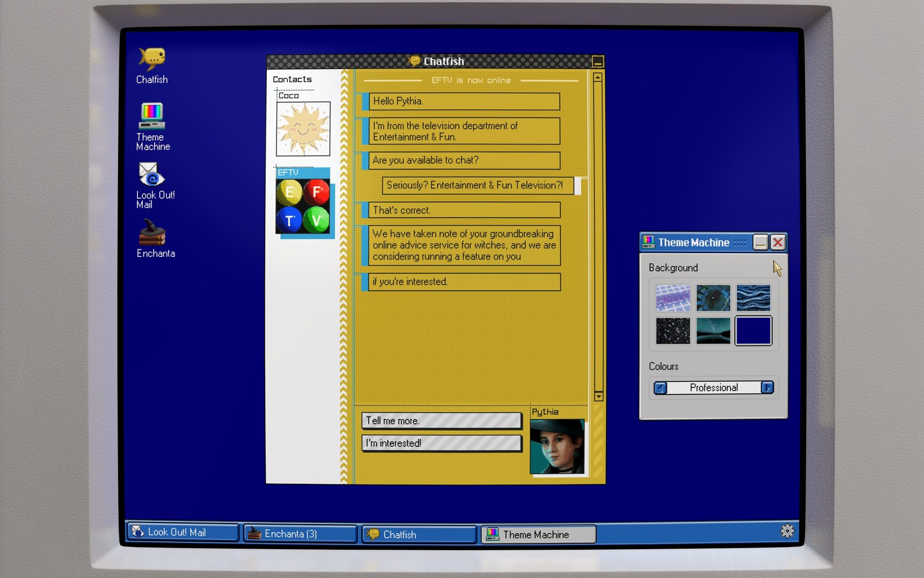The width and height of the screenshot is (924, 578).
Task: Select the Coco sun contact avatar
Action: tap(303, 128)
